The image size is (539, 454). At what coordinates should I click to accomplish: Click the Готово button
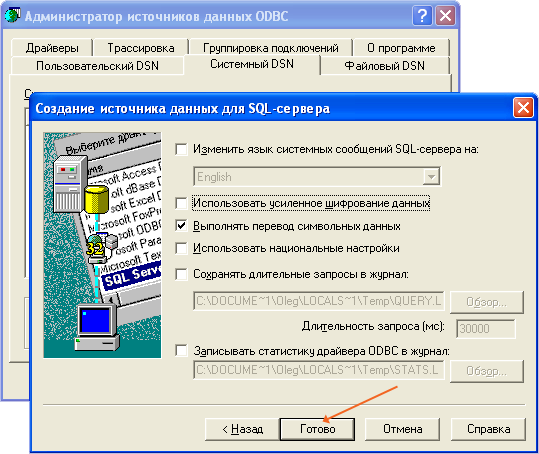pyautogui.click(x=317, y=429)
